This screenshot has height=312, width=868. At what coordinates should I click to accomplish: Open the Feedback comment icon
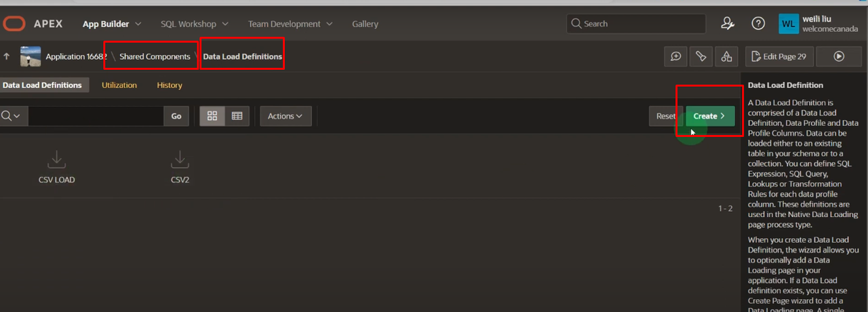pyautogui.click(x=676, y=56)
